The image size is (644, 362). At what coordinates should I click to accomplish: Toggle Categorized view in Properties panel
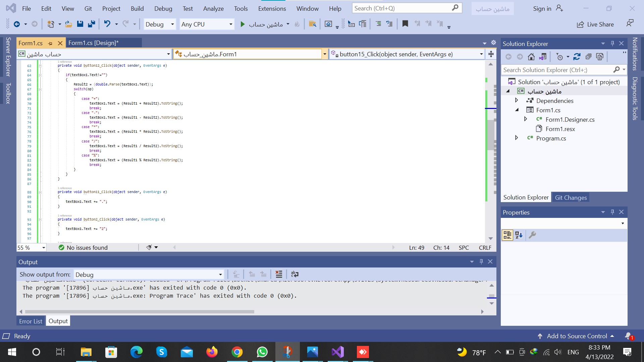(507, 235)
